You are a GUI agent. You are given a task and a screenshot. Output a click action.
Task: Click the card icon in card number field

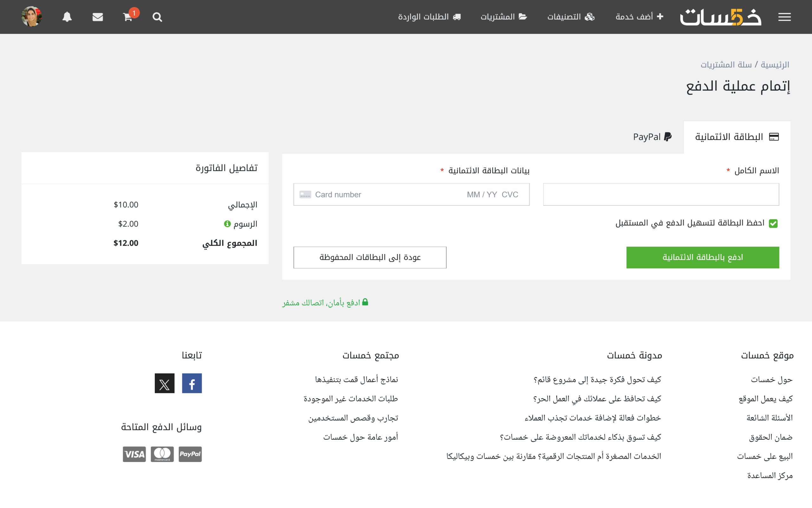305,195
